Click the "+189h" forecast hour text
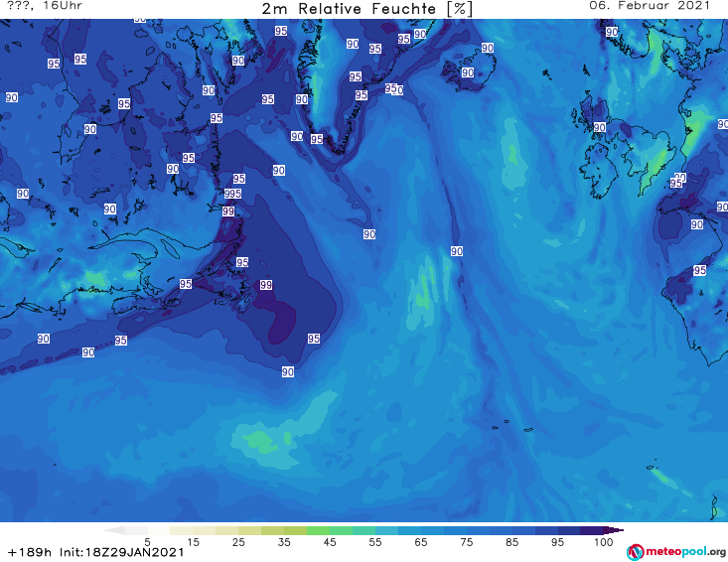The width and height of the screenshot is (728, 562). tap(30, 552)
